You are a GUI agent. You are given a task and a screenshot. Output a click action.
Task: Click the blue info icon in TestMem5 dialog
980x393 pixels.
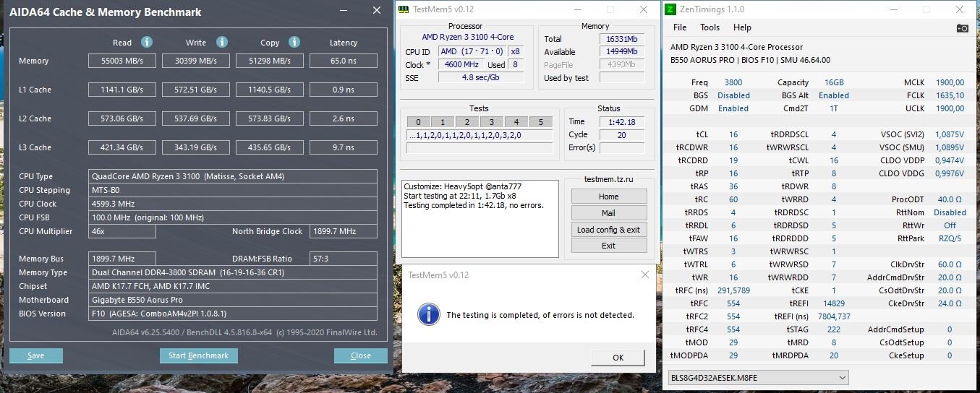[429, 314]
